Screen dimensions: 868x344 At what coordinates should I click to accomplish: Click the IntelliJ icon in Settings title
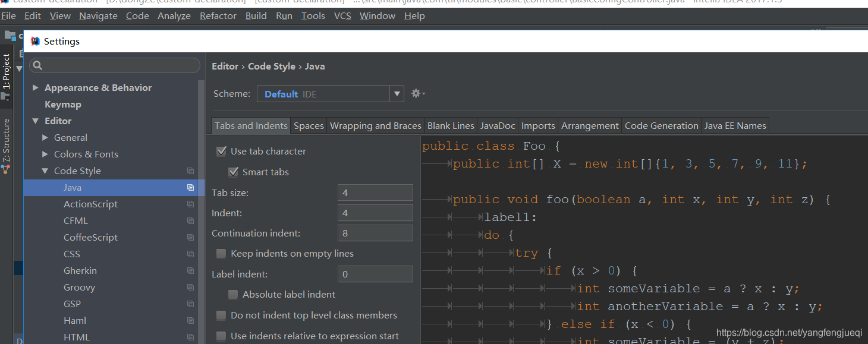(35, 41)
